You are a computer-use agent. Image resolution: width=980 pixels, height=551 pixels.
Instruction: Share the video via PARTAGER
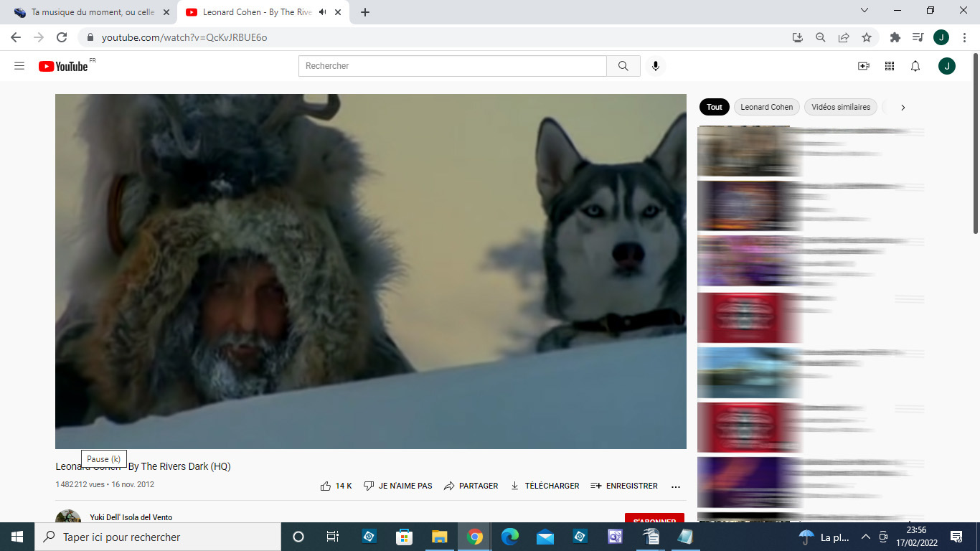point(471,486)
